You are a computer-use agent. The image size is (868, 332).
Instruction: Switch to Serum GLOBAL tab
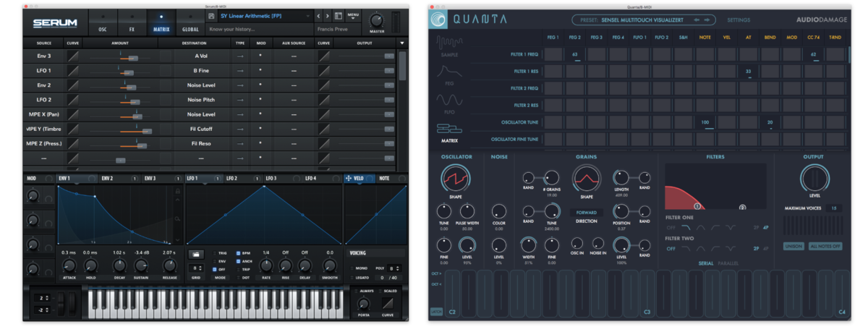190,24
